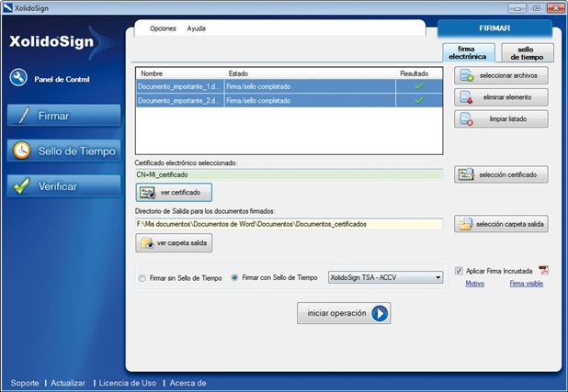Viewport: 568px width, 392px height.
Task: Click the eliminar elemento button
Action: pyautogui.click(x=501, y=97)
